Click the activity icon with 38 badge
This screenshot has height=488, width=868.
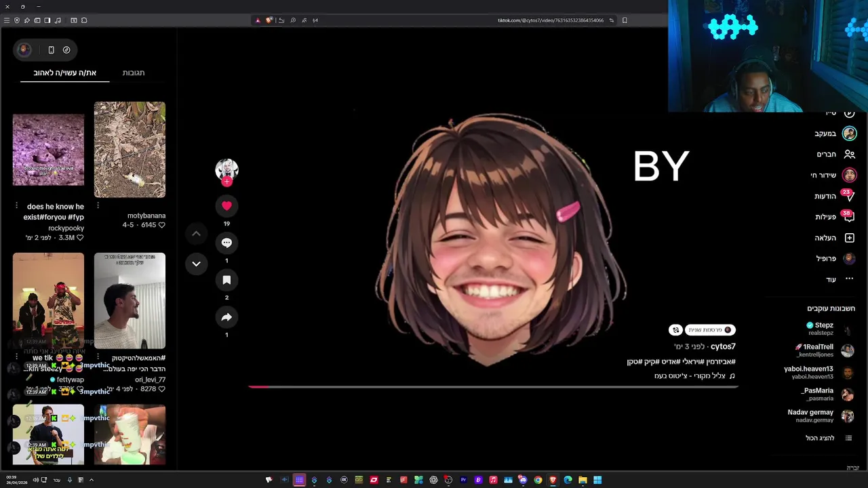point(849,217)
